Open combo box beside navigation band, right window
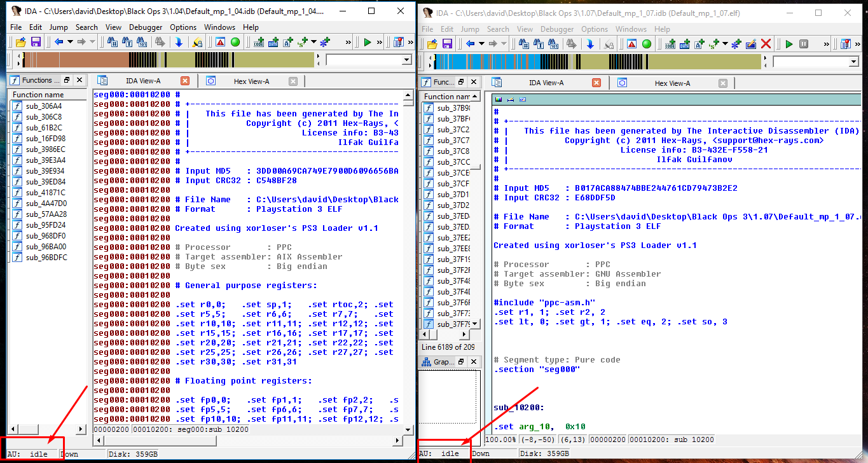Viewport: 868px width, 463px height. [816, 62]
